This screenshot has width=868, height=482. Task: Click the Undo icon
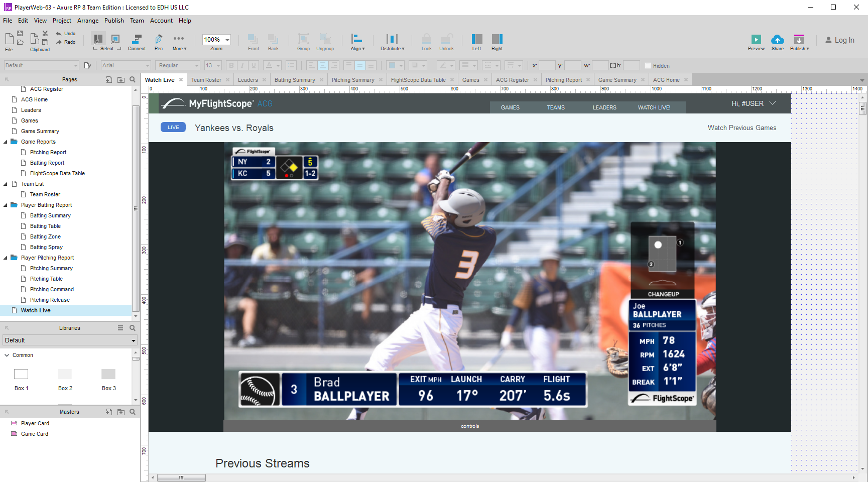point(59,34)
